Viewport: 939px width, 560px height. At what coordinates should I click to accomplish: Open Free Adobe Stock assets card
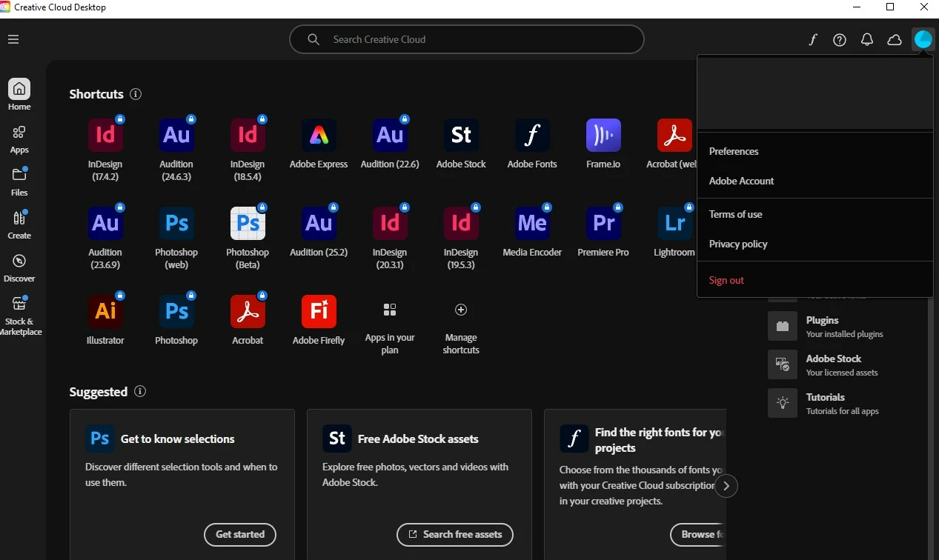[x=419, y=484]
